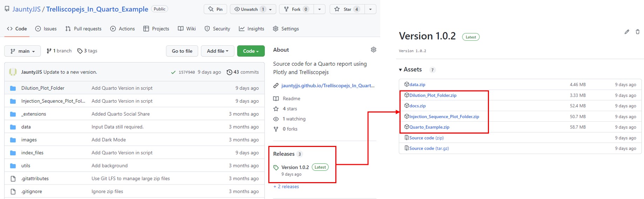The width and height of the screenshot is (644, 199).
Task: Pin the repository
Action: (x=215, y=9)
